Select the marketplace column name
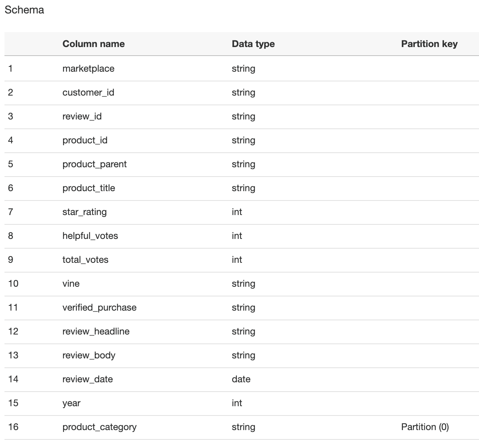This screenshot has height=448, width=479. (x=88, y=69)
